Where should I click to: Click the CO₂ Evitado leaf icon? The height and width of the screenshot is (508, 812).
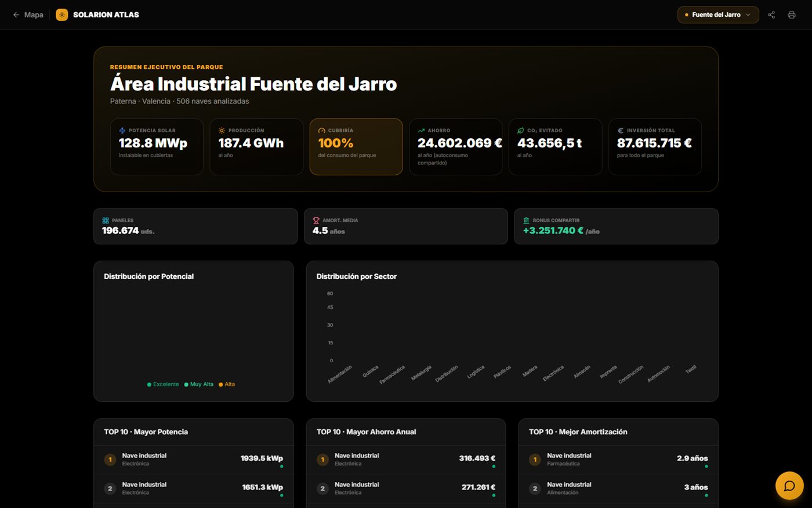(520, 131)
